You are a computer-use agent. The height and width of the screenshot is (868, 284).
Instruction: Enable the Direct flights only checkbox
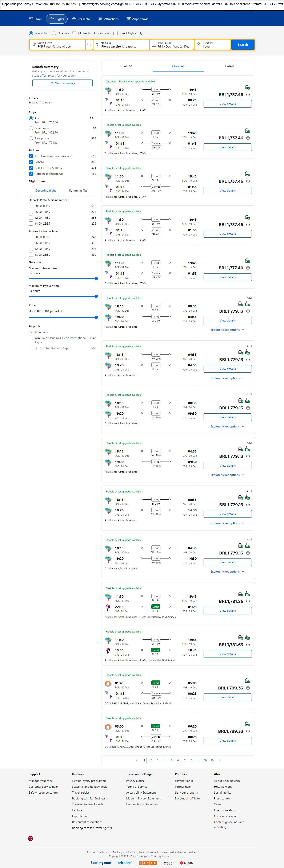pyautogui.click(x=116, y=33)
